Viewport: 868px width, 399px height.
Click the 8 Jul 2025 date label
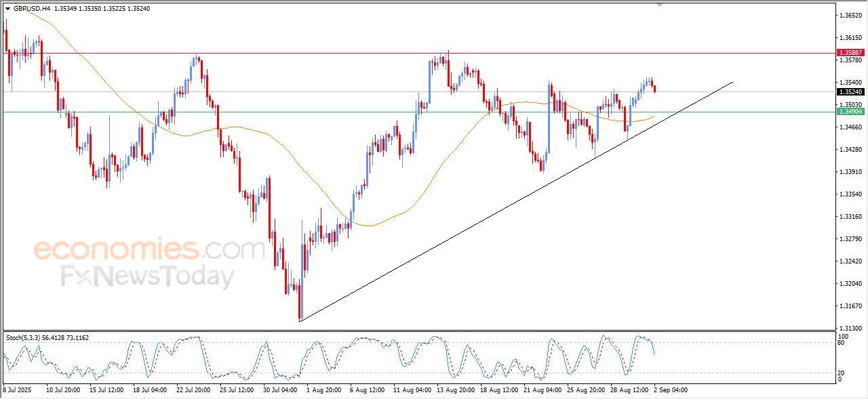(x=17, y=390)
